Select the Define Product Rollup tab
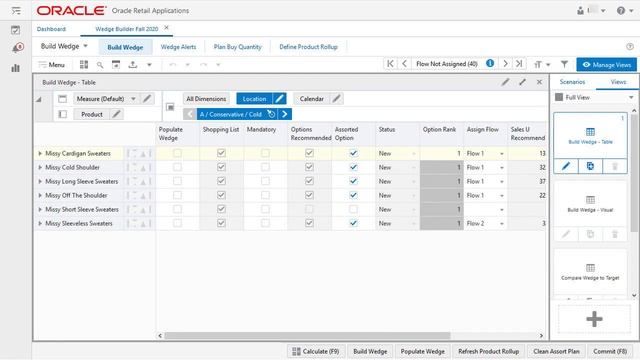 click(x=309, y=47)
